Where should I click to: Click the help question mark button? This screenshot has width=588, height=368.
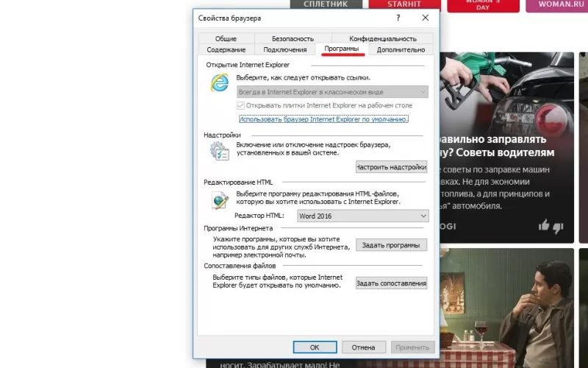398,18
